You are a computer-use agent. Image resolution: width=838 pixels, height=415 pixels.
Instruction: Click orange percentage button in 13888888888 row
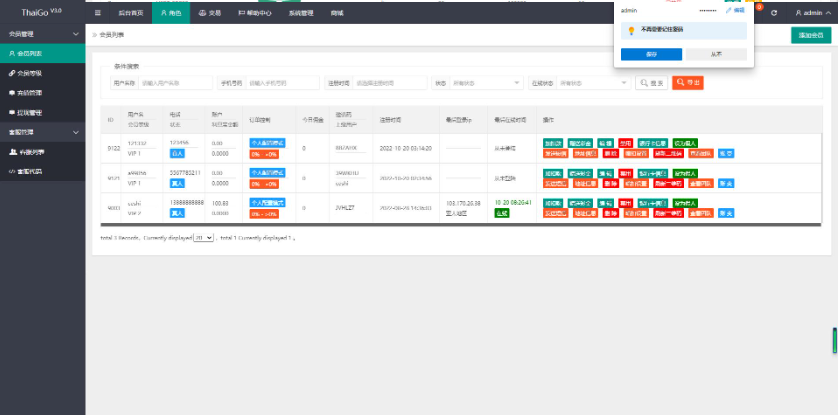(264, 214)
